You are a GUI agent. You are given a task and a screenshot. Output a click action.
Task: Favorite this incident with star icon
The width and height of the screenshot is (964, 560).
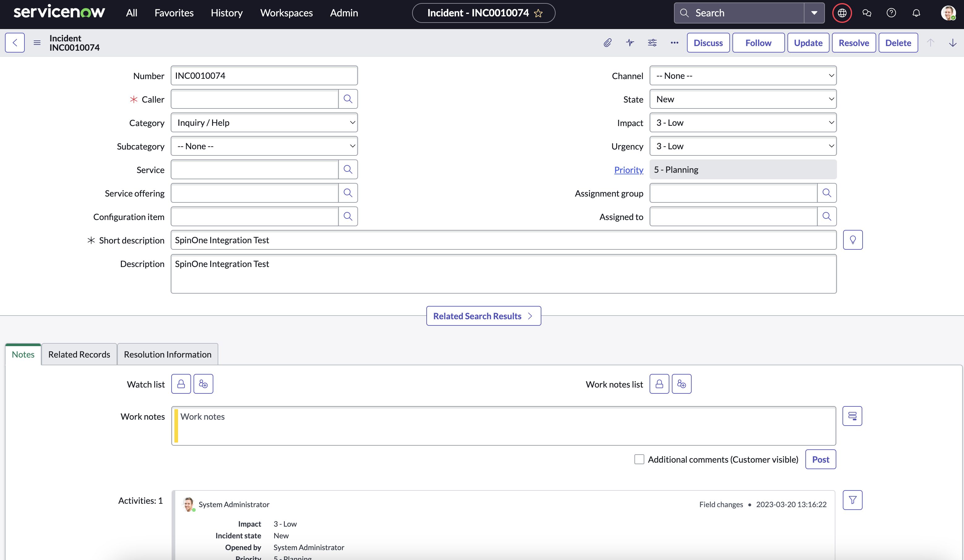pos(538,13)
